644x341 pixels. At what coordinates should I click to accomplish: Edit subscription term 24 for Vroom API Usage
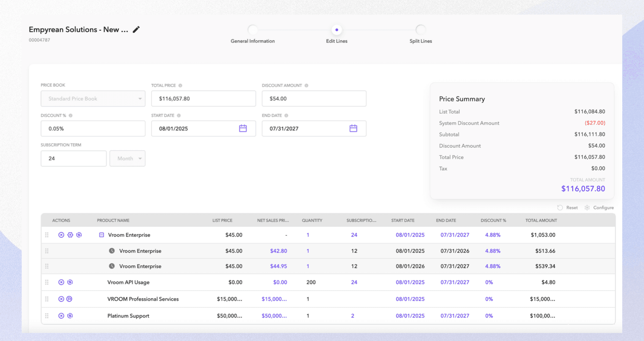[354, 282]
